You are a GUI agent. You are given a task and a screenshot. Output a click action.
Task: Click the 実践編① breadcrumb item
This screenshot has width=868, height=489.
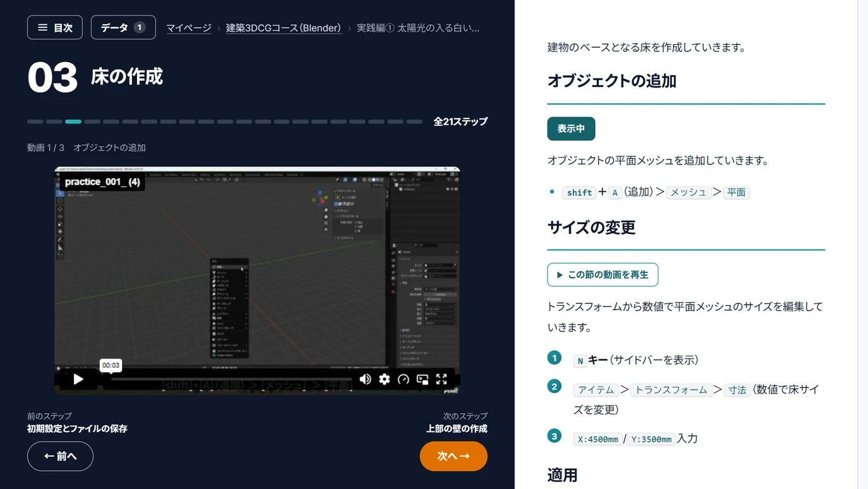coord(418,28)
